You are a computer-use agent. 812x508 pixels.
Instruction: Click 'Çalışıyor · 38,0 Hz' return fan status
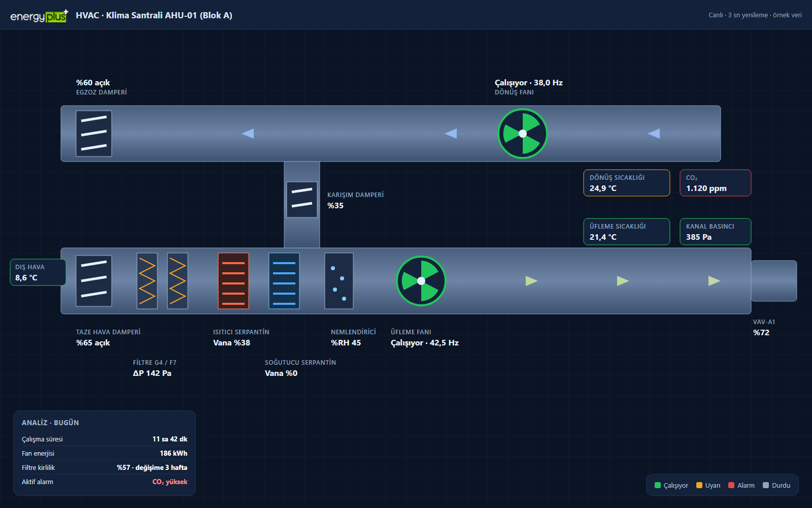[x=529, y=82]
